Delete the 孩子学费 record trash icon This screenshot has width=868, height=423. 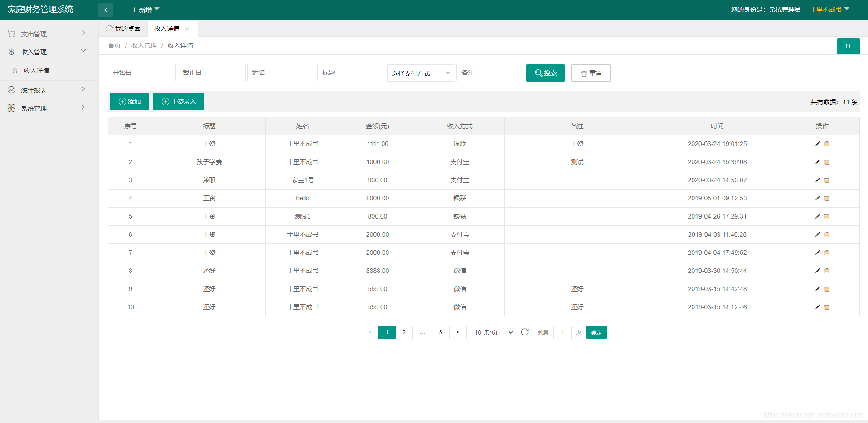click(x=827, y=162)
